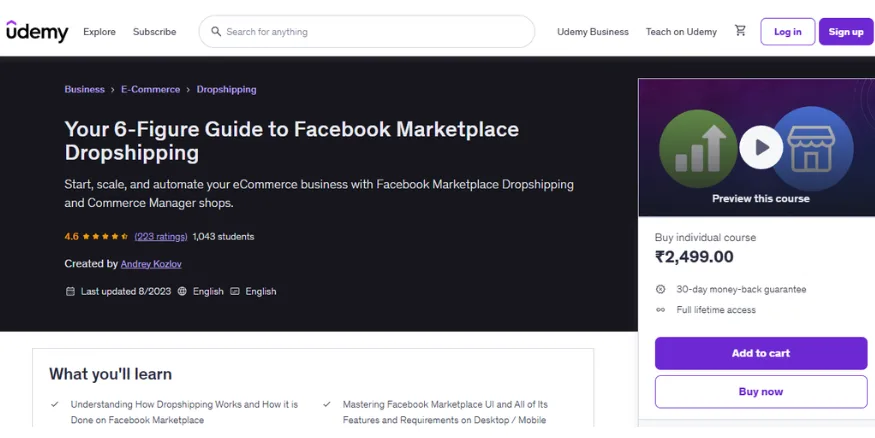
Task: Click the closed captions icon
Action: click(235, 291)
